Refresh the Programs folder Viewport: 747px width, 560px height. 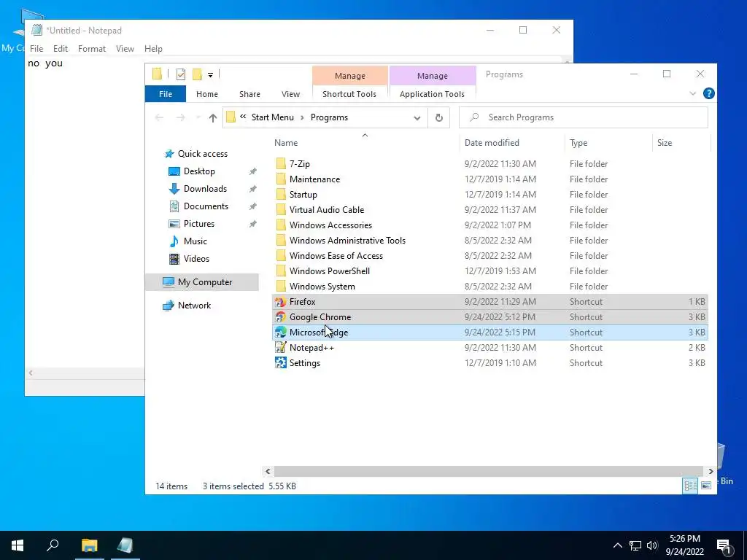tap(438, 117)
